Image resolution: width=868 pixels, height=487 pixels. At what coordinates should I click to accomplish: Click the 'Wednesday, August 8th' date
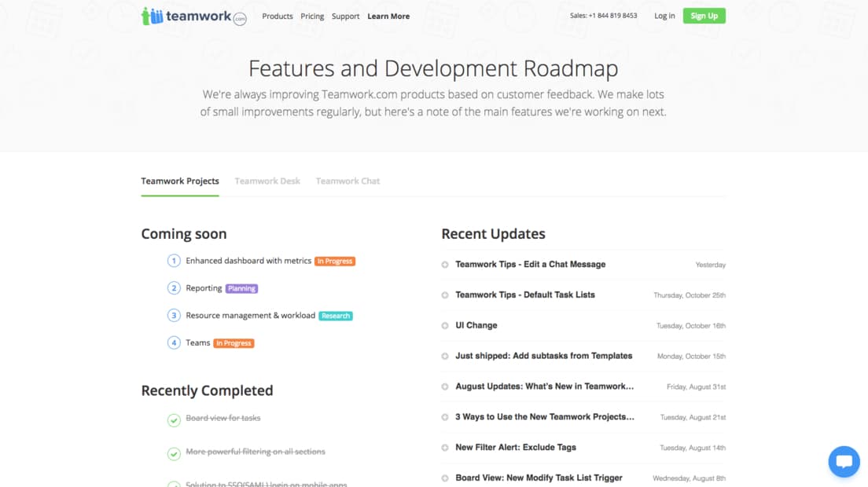(x=689, y=478)
